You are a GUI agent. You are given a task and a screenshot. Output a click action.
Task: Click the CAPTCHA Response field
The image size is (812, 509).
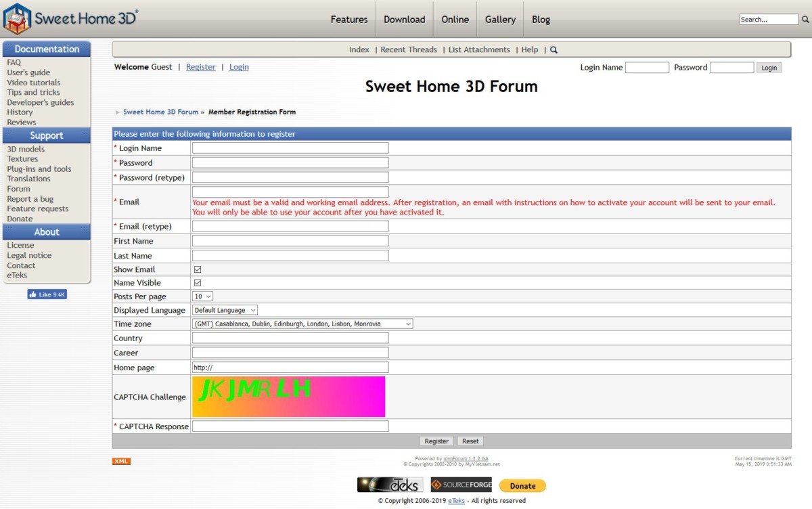(290, 426)
